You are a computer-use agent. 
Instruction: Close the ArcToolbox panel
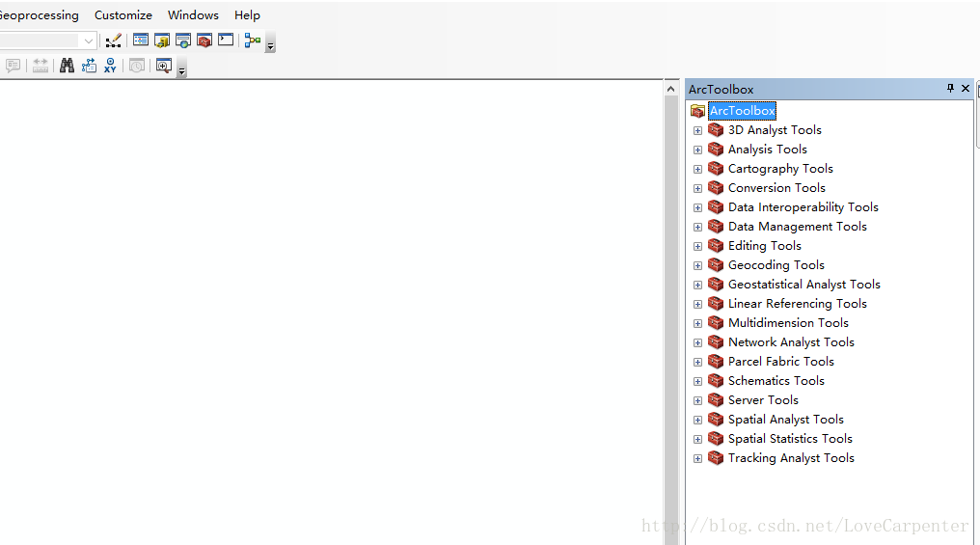(x=965, y=88)
